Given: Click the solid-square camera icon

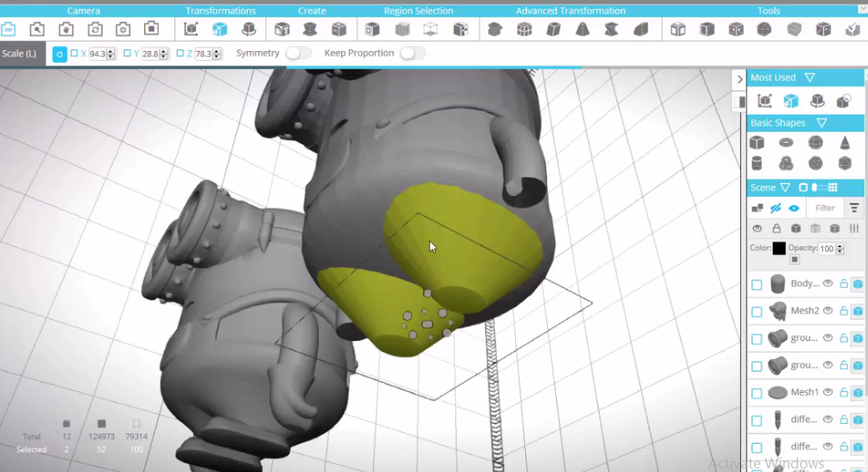Looking at the screenshot, I should [152, 29].
